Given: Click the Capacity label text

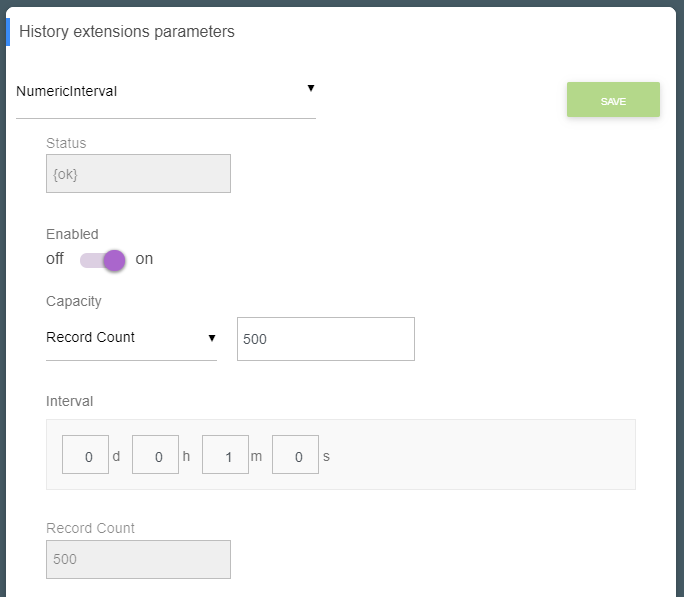Looking at the screenshot, I should click(x=74, y=301).
